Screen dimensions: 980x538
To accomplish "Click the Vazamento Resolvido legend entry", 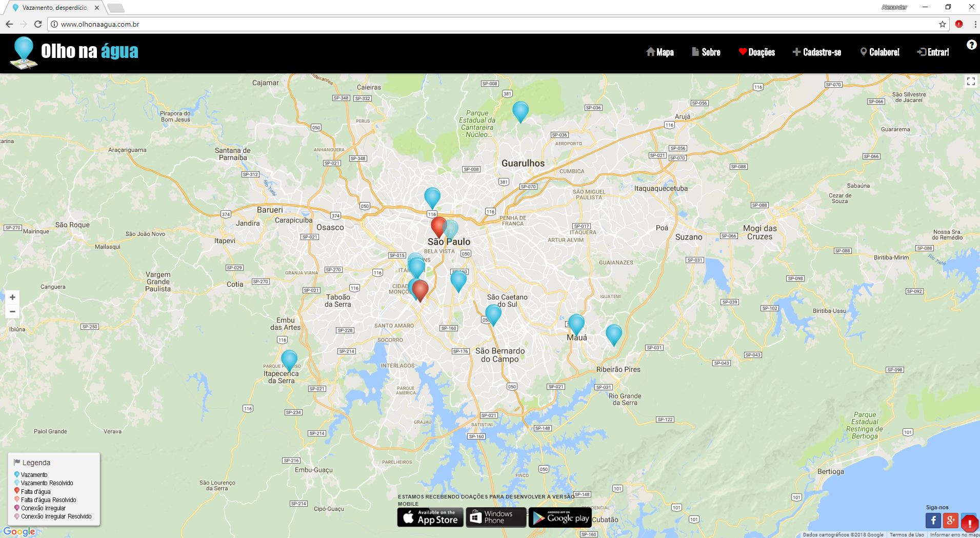I will [44, 483].
